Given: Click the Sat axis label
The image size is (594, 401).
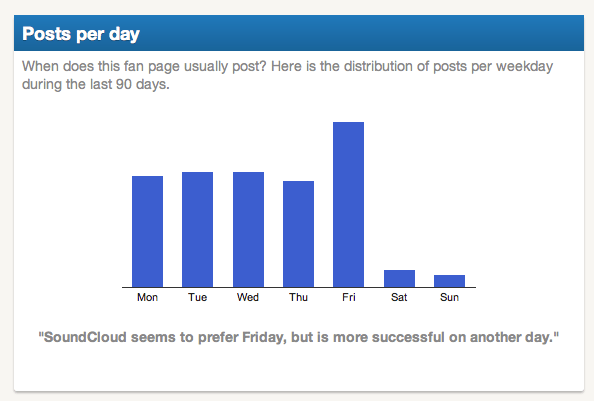Looking at the screenshot, I should (x=399, y=297).
